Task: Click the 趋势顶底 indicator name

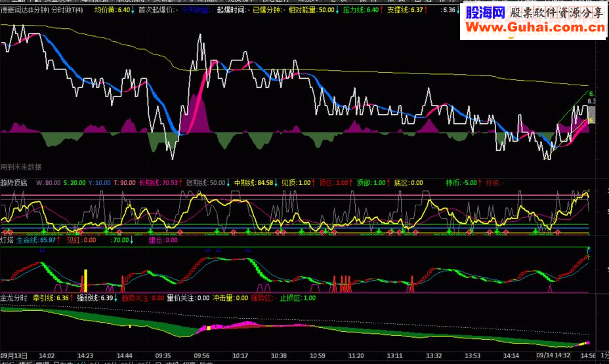Action: pyautogui.click(x=14, y=183)
